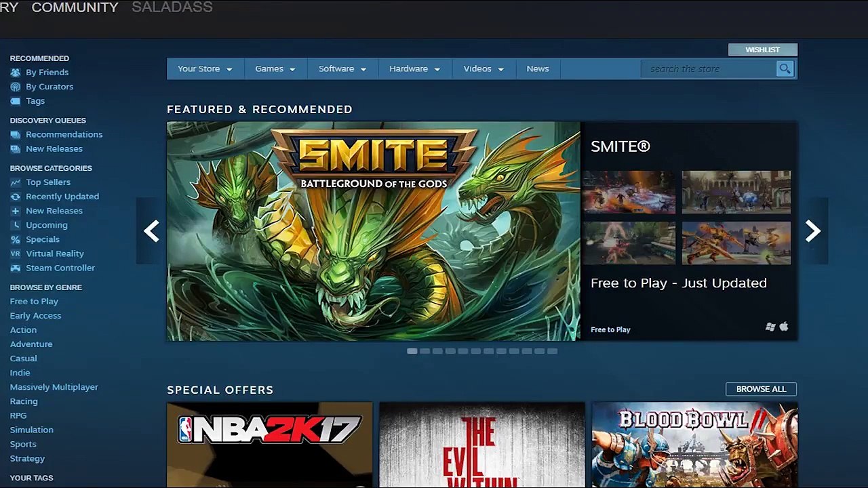Open the Top Sellers chart icon

(x=15, y=182)
